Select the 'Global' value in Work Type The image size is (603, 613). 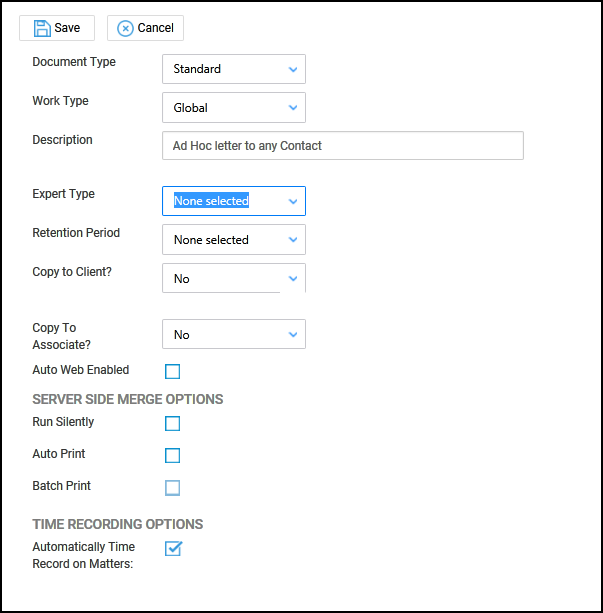[191, 108]
